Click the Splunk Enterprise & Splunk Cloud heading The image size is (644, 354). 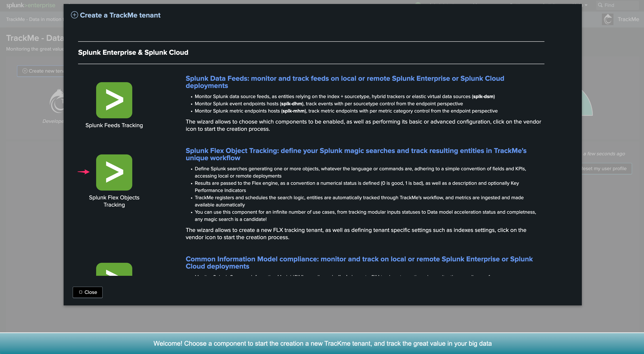click(x=133, y=52)
